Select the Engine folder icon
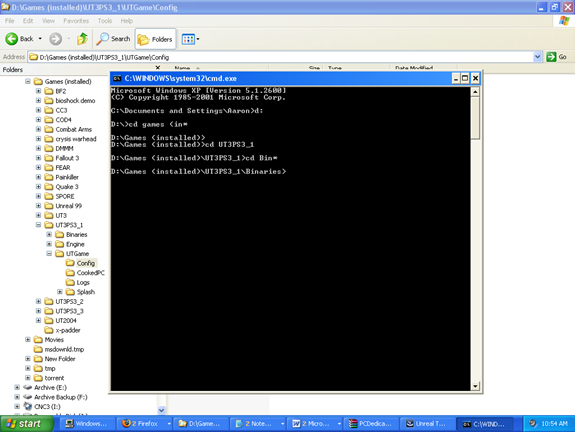 (x=60, y=244)
